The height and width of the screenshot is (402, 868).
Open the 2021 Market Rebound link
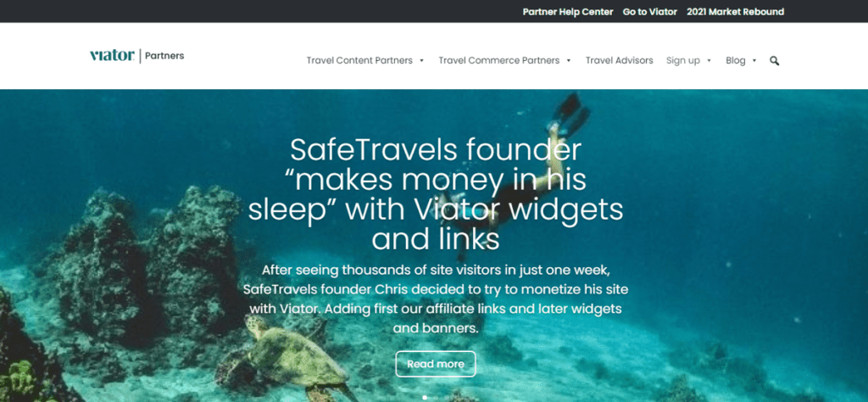(735, 12)
